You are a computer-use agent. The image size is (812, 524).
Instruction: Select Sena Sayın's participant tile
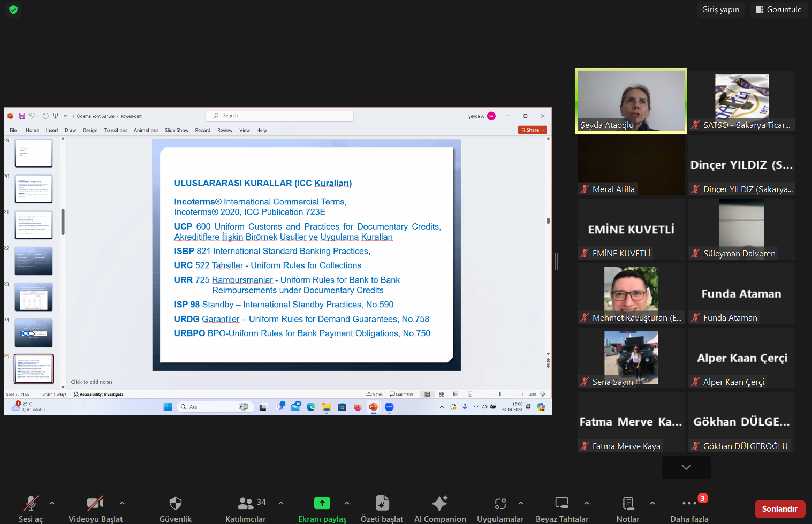click(631, 358)
